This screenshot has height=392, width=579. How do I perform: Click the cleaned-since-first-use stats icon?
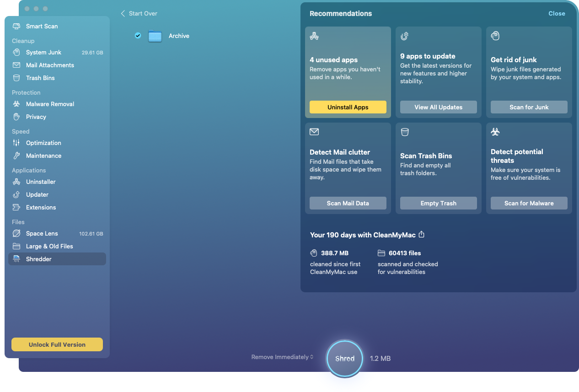(314, 253)
